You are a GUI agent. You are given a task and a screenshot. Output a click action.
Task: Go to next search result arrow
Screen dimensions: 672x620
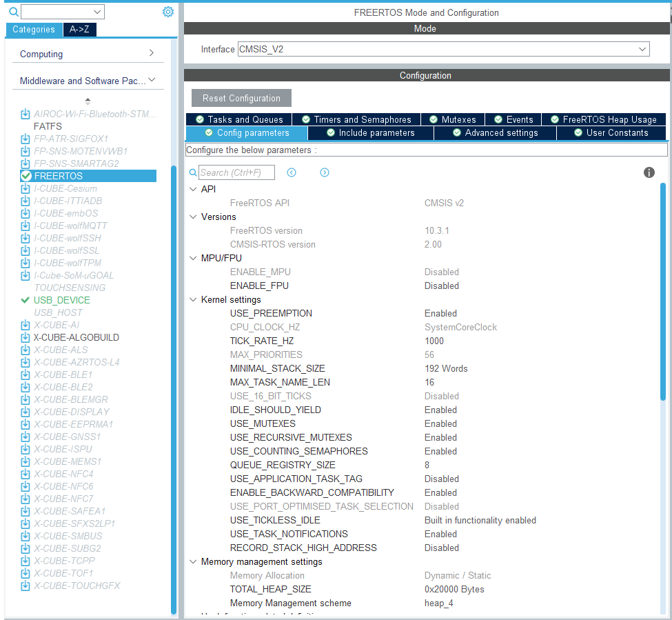tap(325, 172)
